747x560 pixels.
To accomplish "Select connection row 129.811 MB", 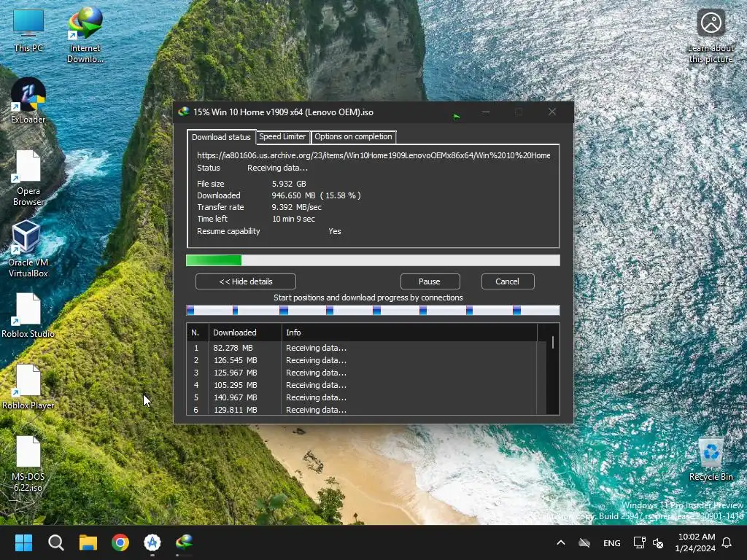I will [x=366, y=410].
